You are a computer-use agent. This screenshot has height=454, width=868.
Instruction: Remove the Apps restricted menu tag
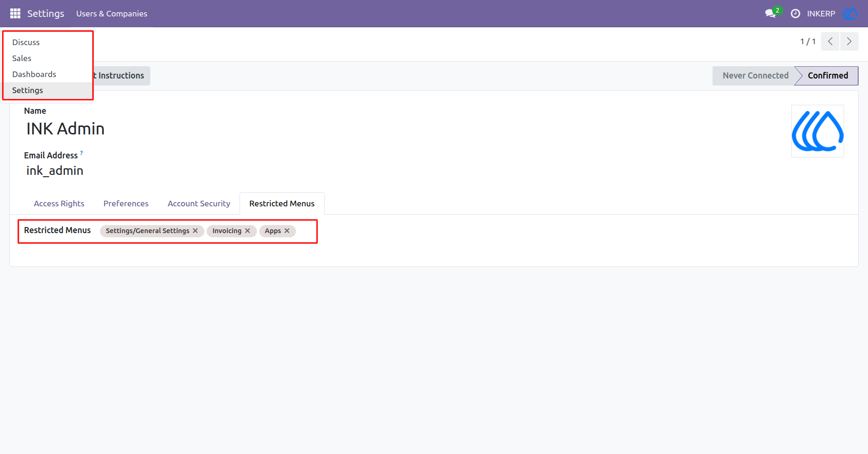coord(287,231)
